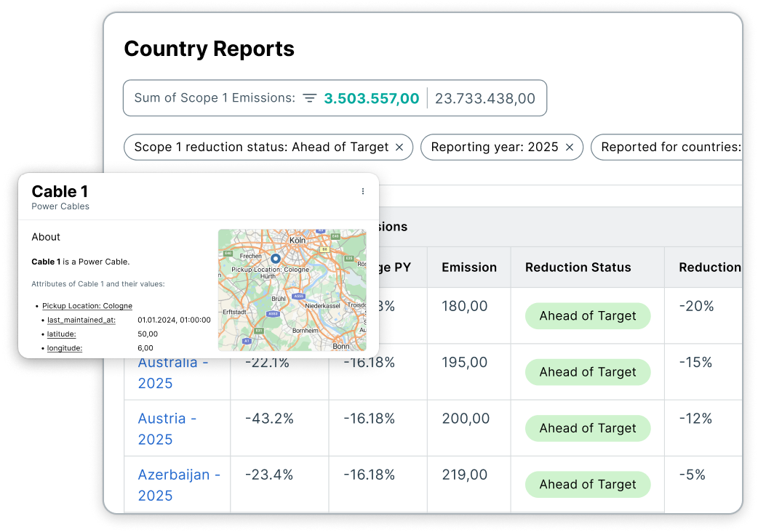Click the Scope 1 reduction status filter chip
Screen dimensions: 758x532
[x=261, y=147]
